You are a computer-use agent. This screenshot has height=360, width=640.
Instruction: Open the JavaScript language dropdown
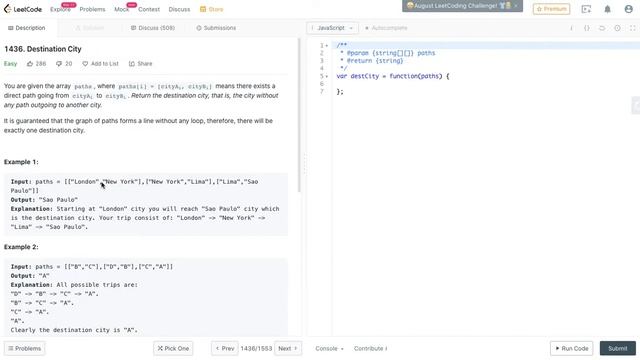[332, 28]
